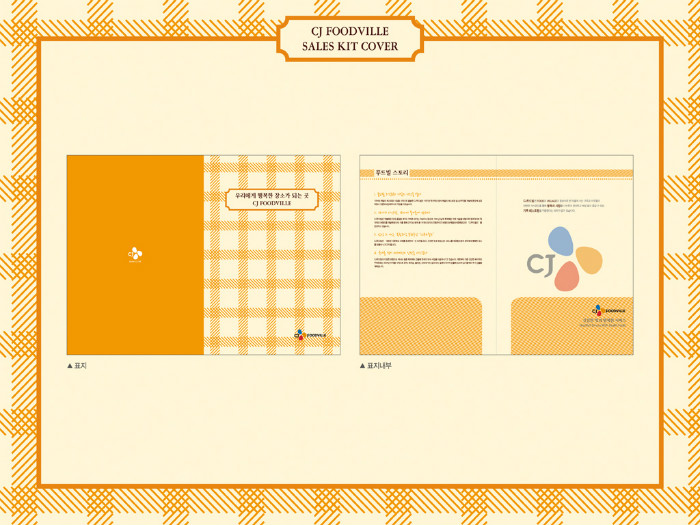Open the solid orange back cover panel
The height and width of the screenshot is (525, 700).
coord(135,255)
